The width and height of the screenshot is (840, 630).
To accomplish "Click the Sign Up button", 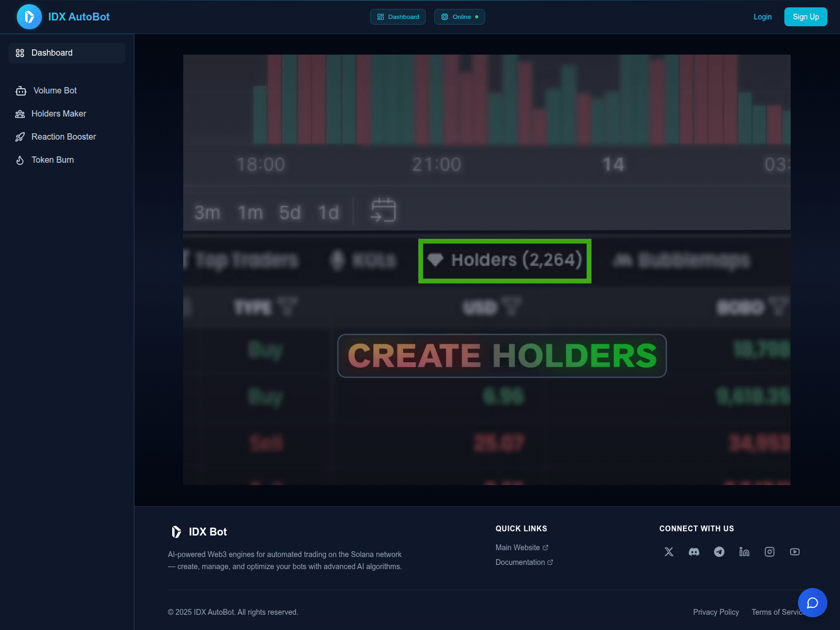I will pos(806,17).
